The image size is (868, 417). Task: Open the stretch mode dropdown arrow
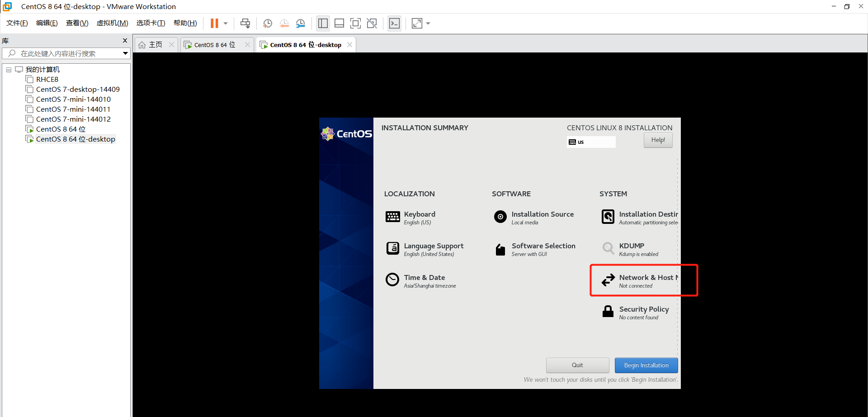coord(428,23)
